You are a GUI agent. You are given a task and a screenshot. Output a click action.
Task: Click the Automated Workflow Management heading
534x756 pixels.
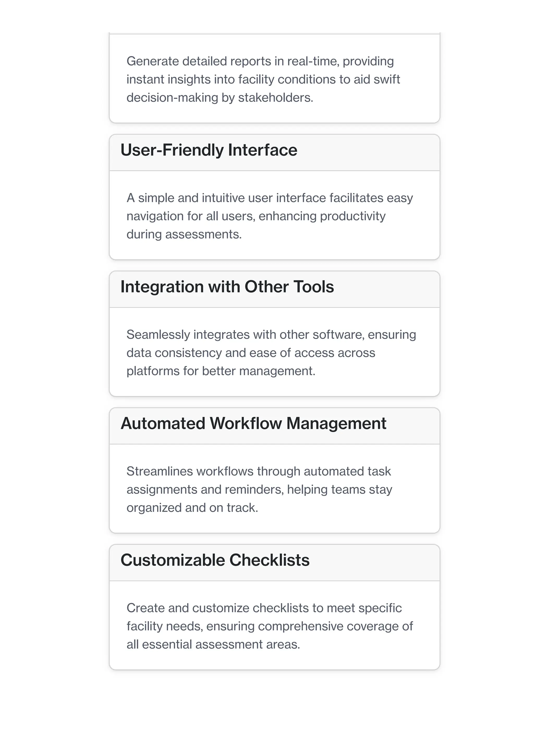[253, 424]
